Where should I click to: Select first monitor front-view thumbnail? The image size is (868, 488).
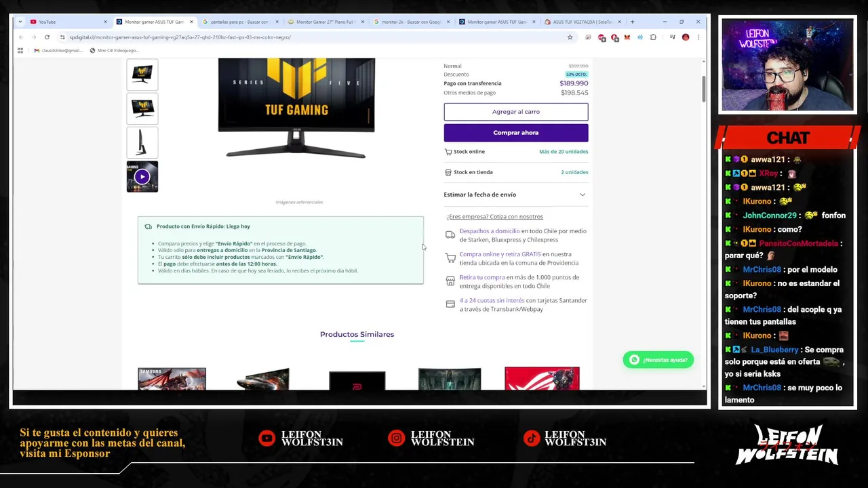click(142, 75)
